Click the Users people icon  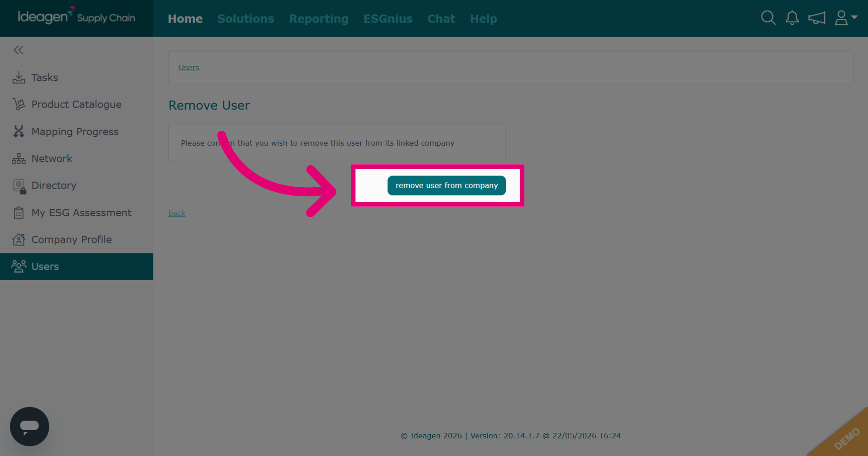[x=19, y=266]
